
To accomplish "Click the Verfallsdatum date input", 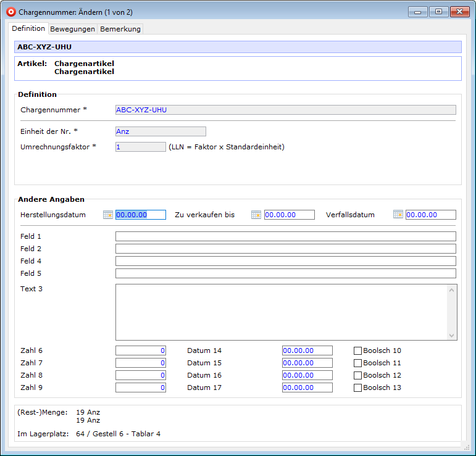I will 430,215.
